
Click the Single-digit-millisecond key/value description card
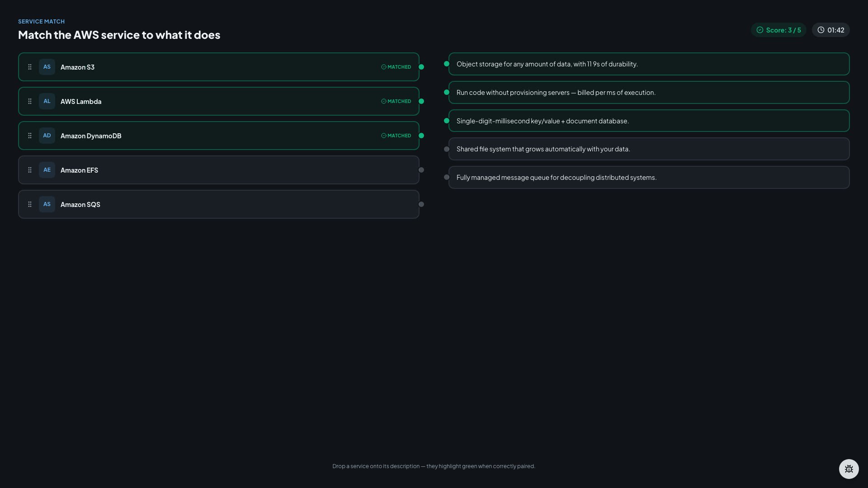(x=649, y=121)
